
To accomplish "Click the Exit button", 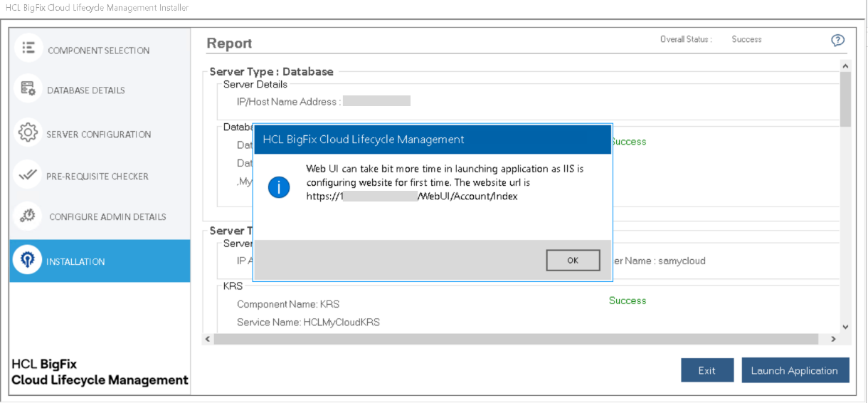I will (x=706, y=370).
